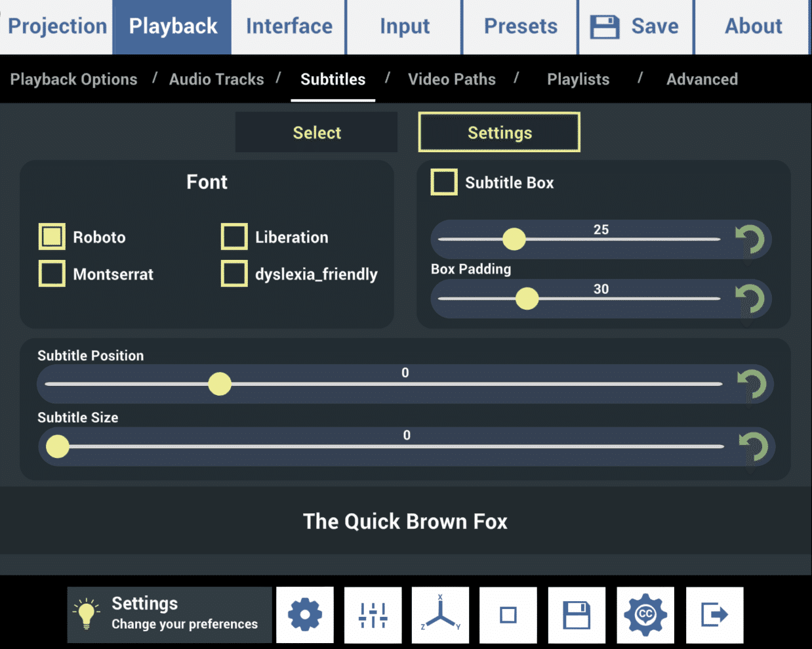Open Advanced sub-tab
The image size is (812, 649).
pyautogui.click(x=702, y=79)
